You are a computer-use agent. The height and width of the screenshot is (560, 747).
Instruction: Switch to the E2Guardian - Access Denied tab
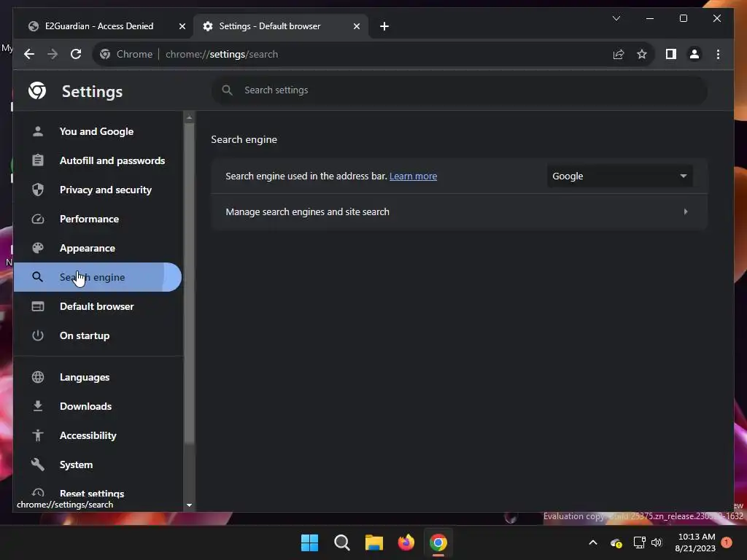pos(99,26)
